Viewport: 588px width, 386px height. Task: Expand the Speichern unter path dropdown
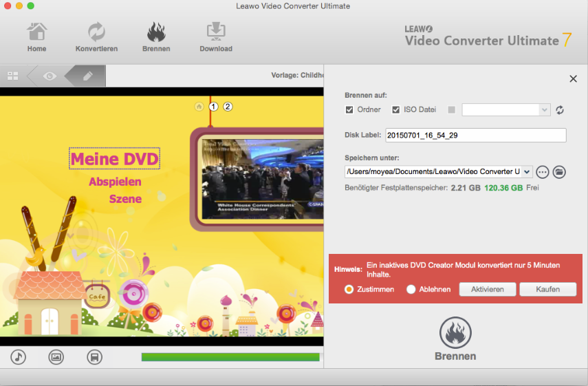527,172
